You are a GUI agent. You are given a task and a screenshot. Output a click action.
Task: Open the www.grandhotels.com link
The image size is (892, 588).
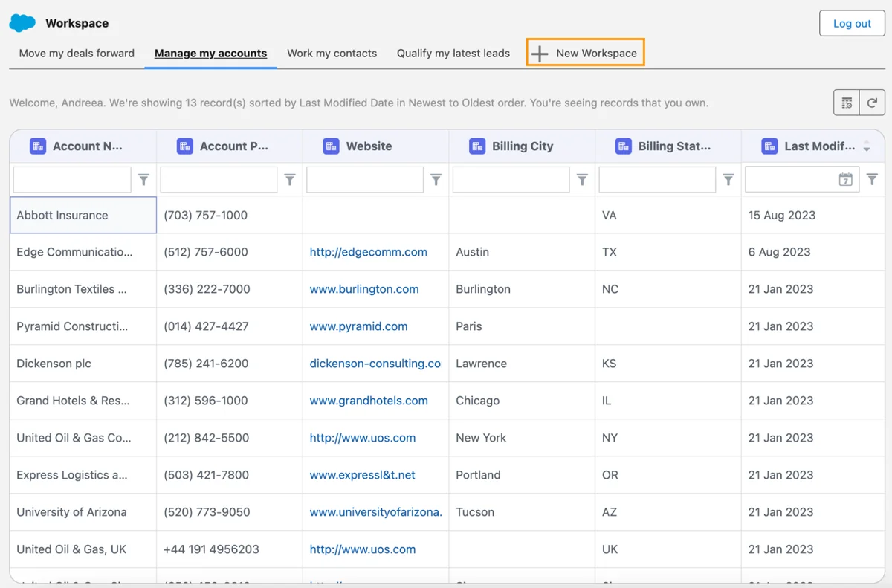369,401
